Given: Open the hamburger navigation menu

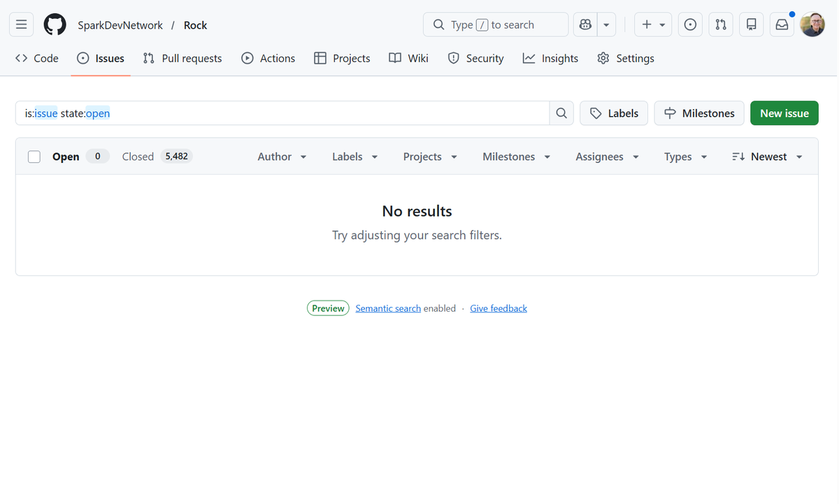Looking at the screenshot, I should [x=22, y=24].
